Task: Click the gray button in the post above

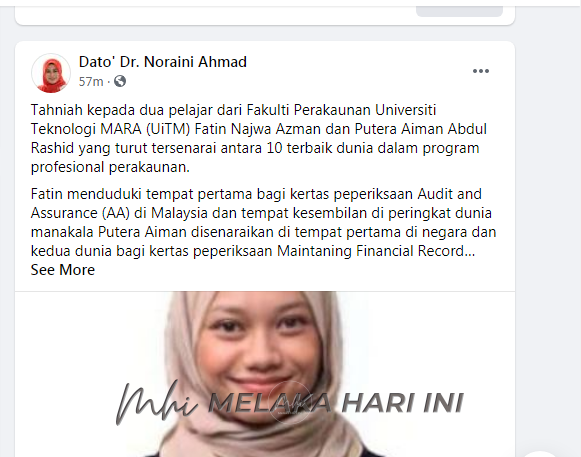Action: pos(459,11)
